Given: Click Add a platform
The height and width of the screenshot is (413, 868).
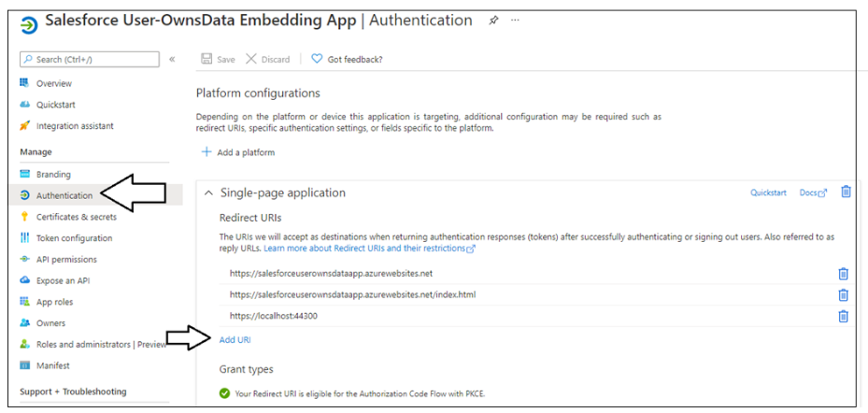Looking at the screenshot, I should coord(238,152).
